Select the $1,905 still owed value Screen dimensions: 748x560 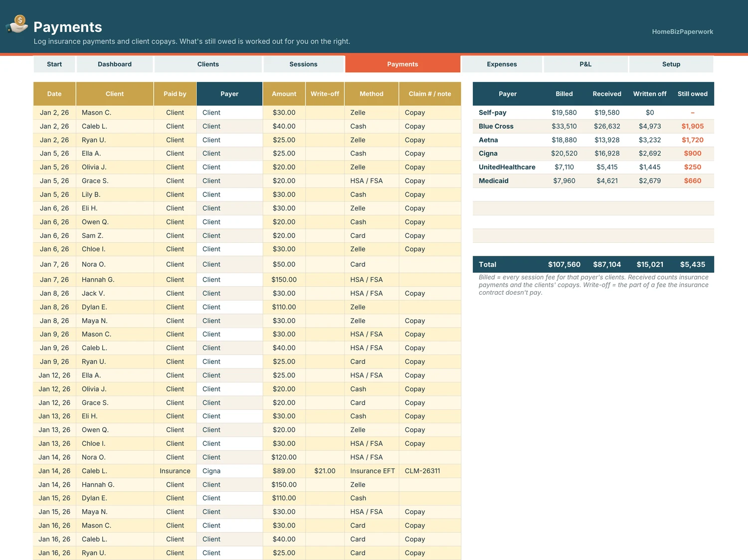(692, 126)
